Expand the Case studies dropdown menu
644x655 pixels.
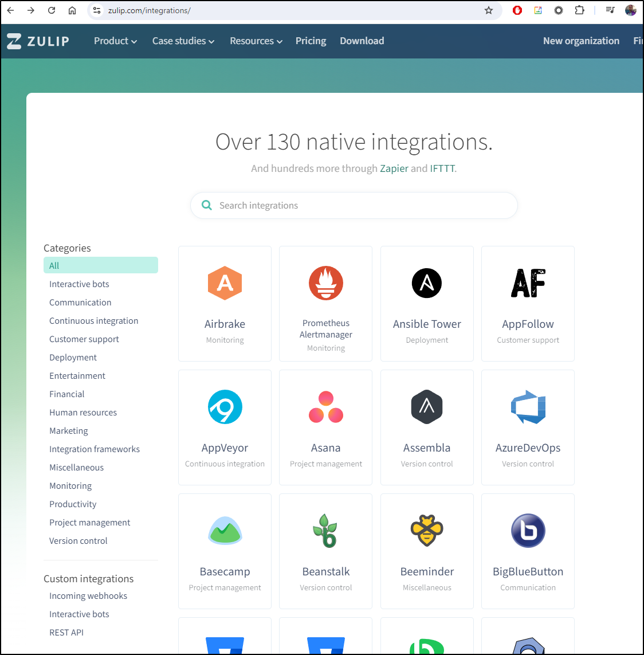tap(183, 41)
